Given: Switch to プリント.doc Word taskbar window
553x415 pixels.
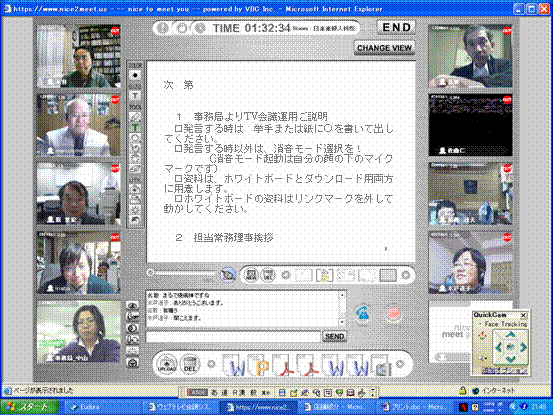Looking at the screenshot, I should 414,407.
